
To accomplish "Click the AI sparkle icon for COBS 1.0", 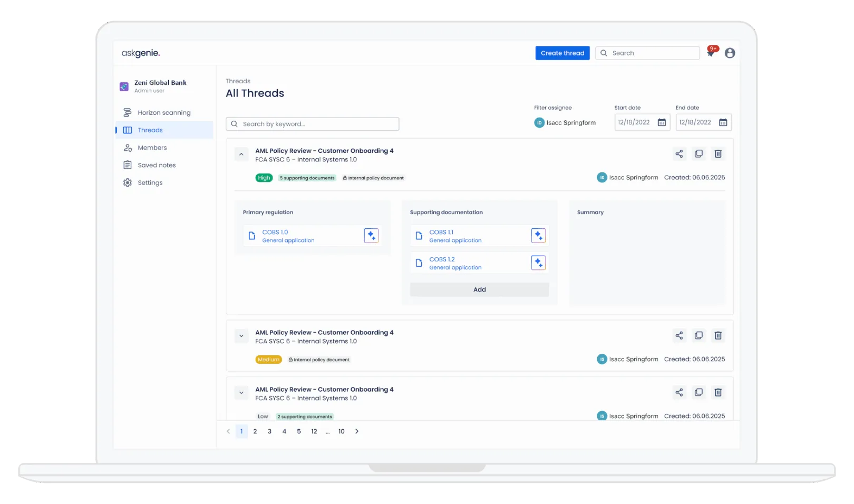I will click(371, 236).
